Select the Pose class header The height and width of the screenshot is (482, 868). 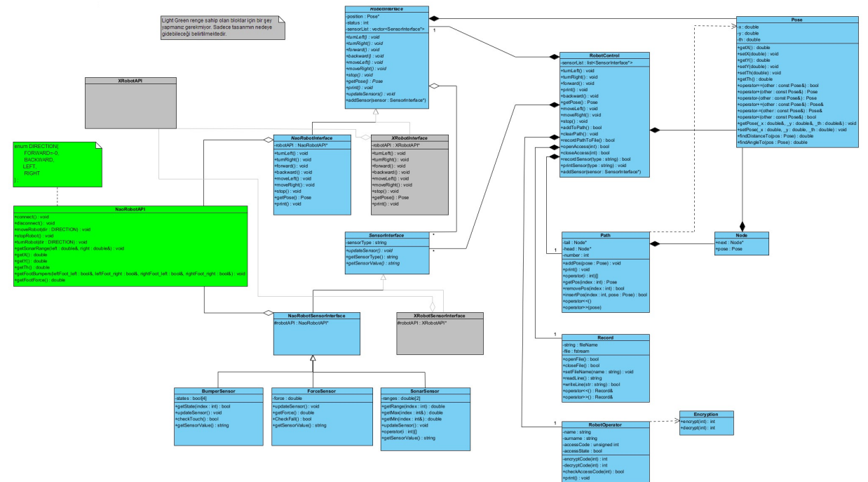click(x=798, y=20)
